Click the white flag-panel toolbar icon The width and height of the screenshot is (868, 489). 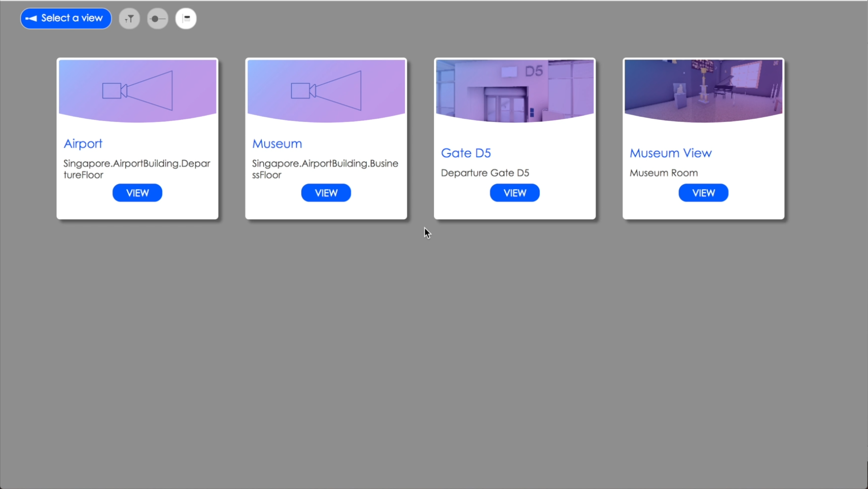click(186, 19)
